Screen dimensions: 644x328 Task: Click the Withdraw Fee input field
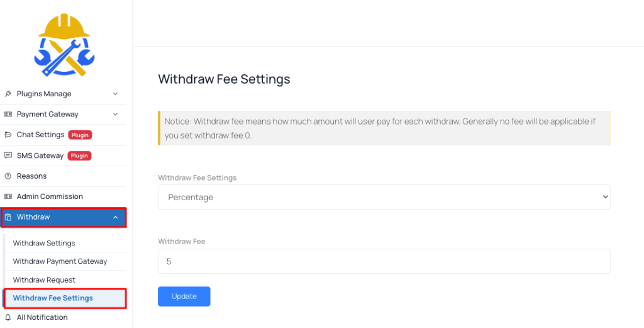(384, 261)
